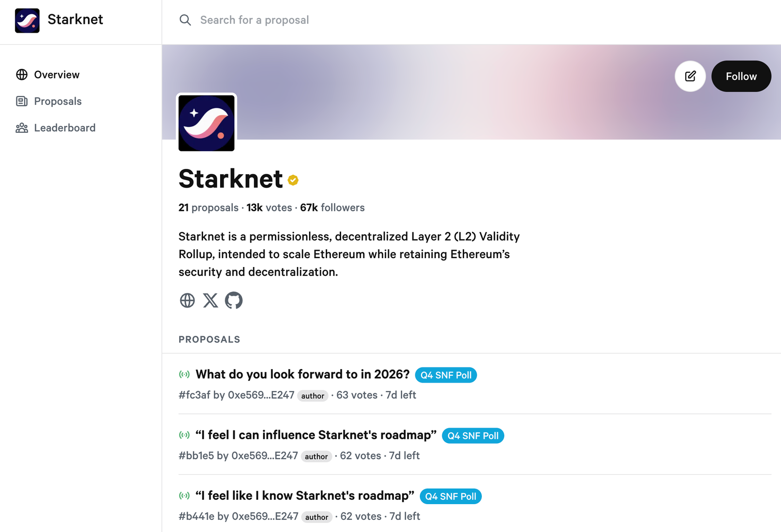Open "What do you look forward to in 2026?" proposal

(302, 374)
